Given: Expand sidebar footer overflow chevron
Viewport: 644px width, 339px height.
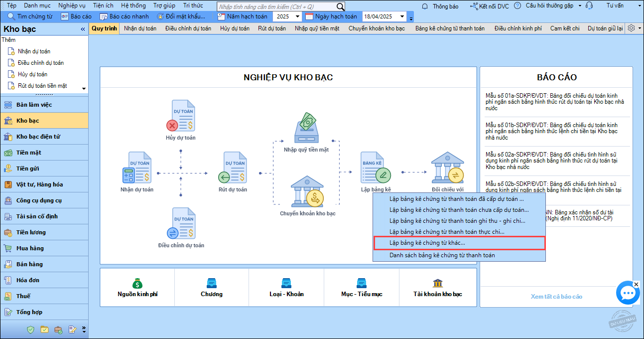Looking at the screenshot, I should point(84,330).
